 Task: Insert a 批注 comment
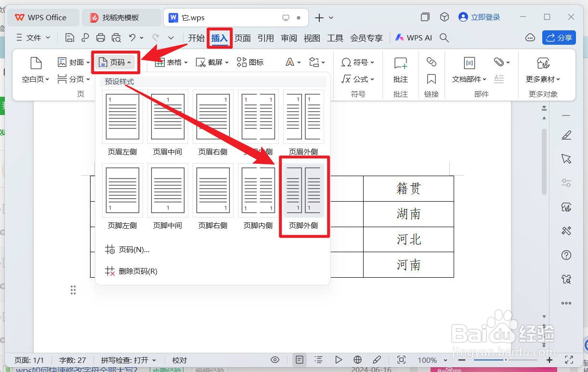(x=400, y=67)
